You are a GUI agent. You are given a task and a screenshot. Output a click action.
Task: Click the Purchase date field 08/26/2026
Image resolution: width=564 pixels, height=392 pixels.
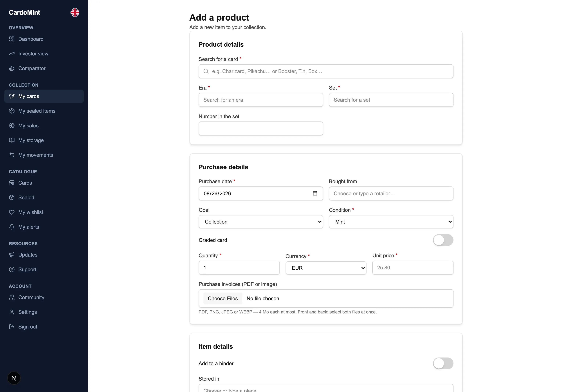tap(261, 194)
